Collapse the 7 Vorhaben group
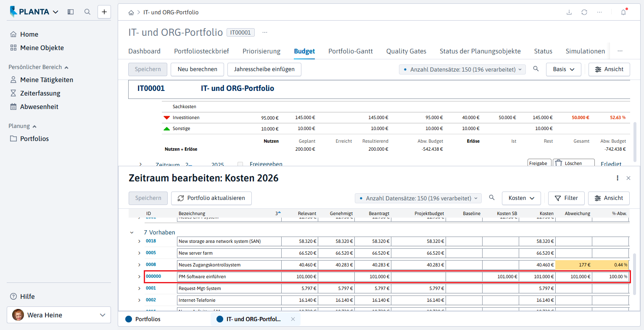 132,232
